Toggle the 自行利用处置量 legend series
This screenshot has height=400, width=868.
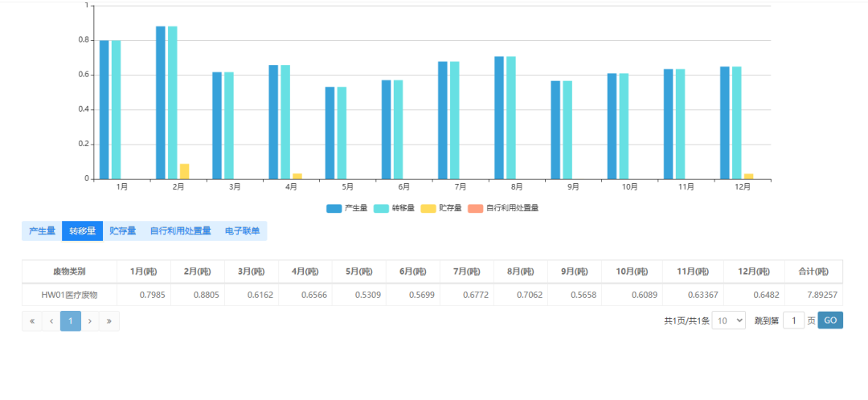point(503,208)
